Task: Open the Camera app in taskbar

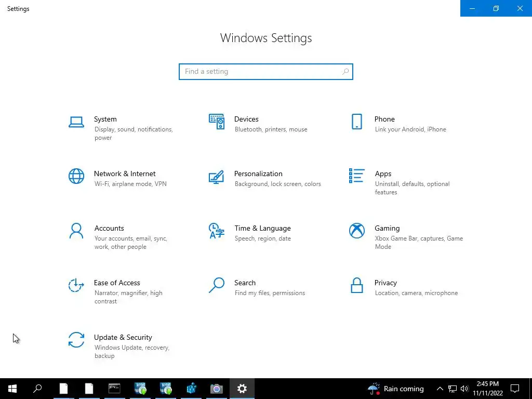Action: click(217, 389)
